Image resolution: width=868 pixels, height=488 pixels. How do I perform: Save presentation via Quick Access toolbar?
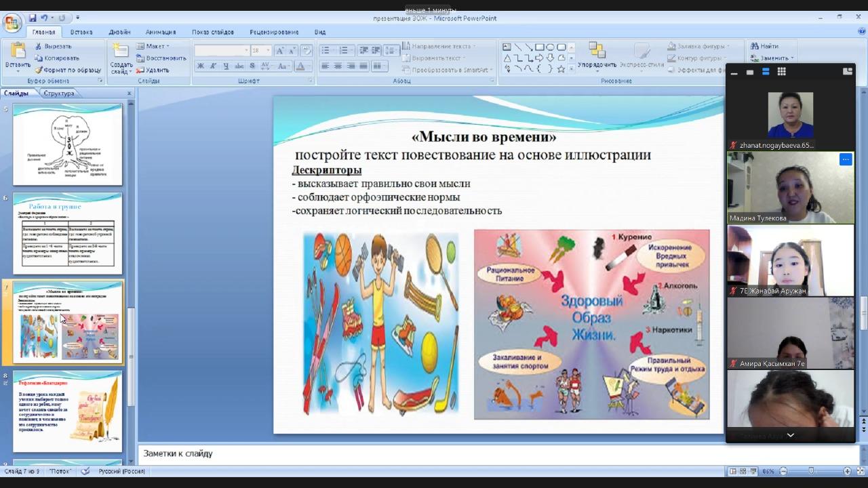click(33, 18)
